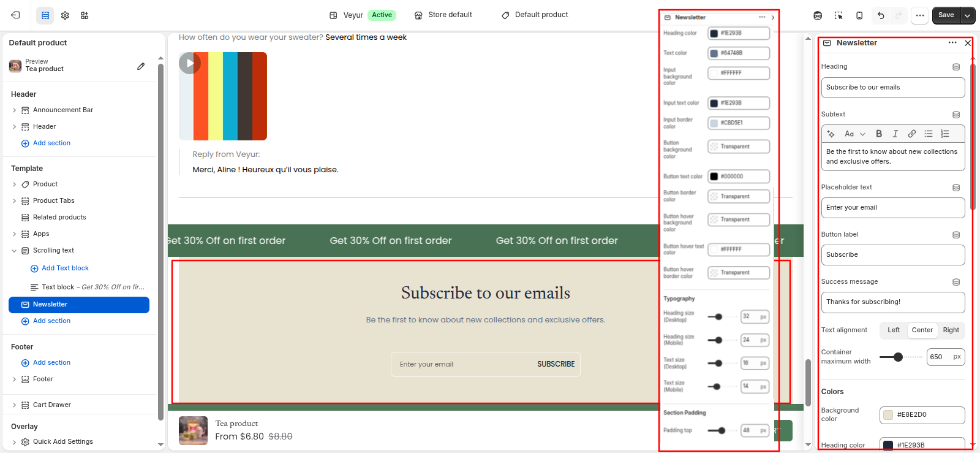The width and height of the screenshot is (980, 453).
Task: Edit the Tea product preview
Action: click(141, 66)
